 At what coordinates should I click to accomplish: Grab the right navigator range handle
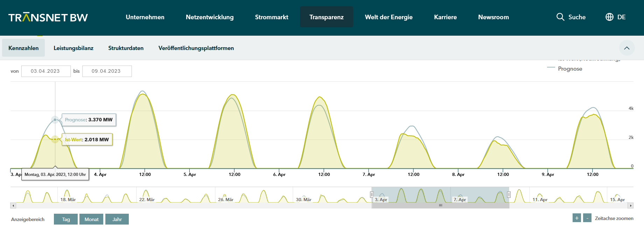pos(509,194)
